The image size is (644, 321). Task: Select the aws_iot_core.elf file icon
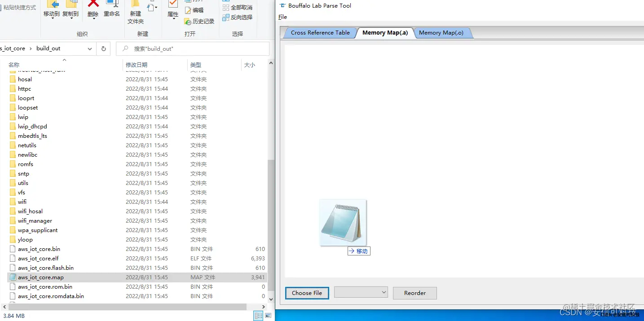[13, 259]
